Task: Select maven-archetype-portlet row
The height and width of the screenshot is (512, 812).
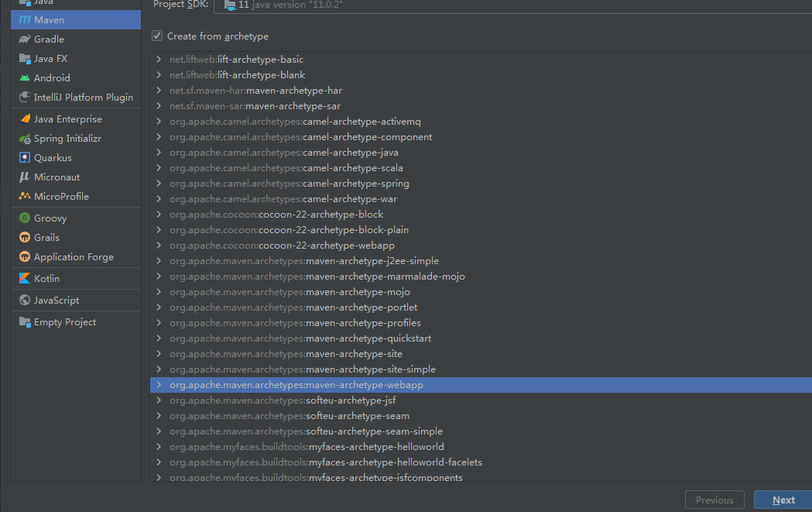Action: [x=481, y=308]
